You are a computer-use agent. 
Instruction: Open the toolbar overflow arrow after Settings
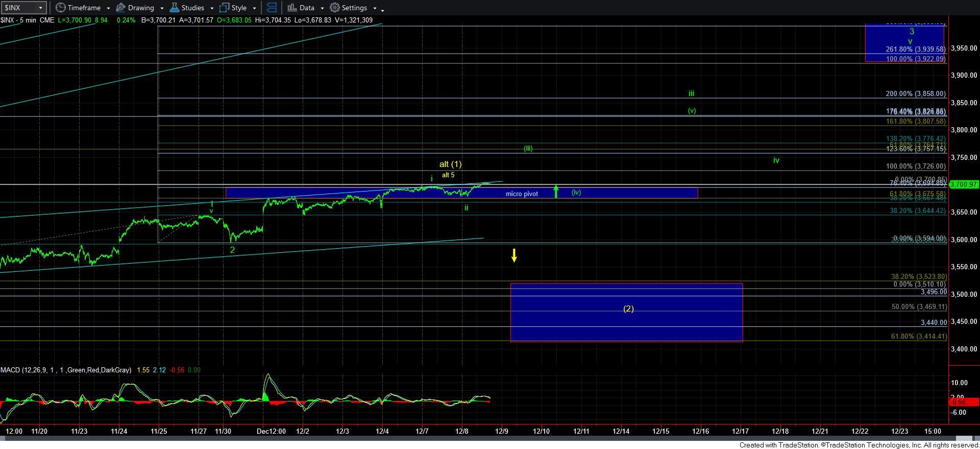click(x=383, y=10)
